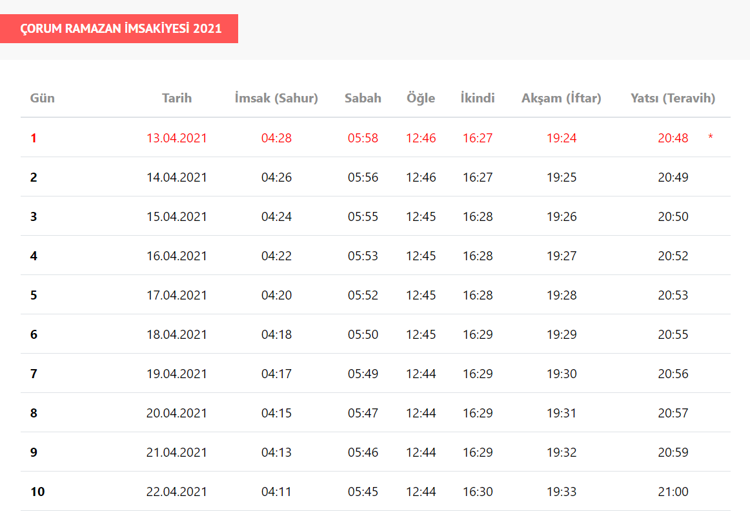Click the Çorum Ramazan İmsakiyesi 2021 banner
The image size is (750, 516).
coord(118,29)
